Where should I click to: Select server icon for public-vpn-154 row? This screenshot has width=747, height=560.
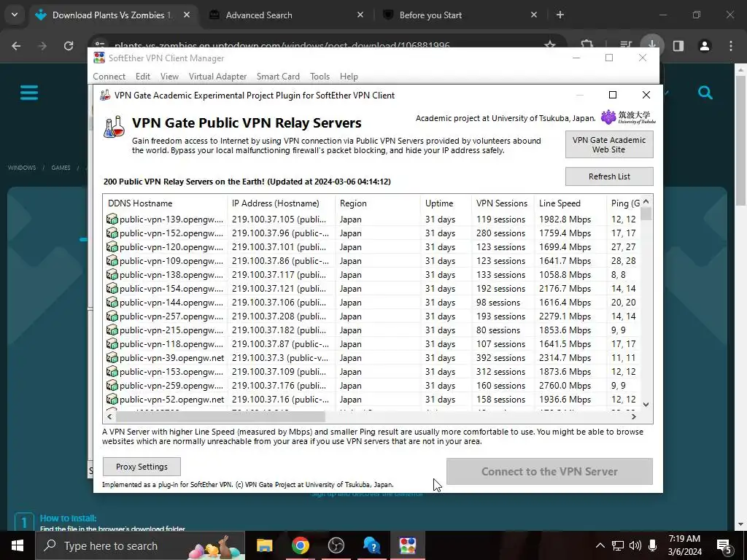[x=112, y=288]
